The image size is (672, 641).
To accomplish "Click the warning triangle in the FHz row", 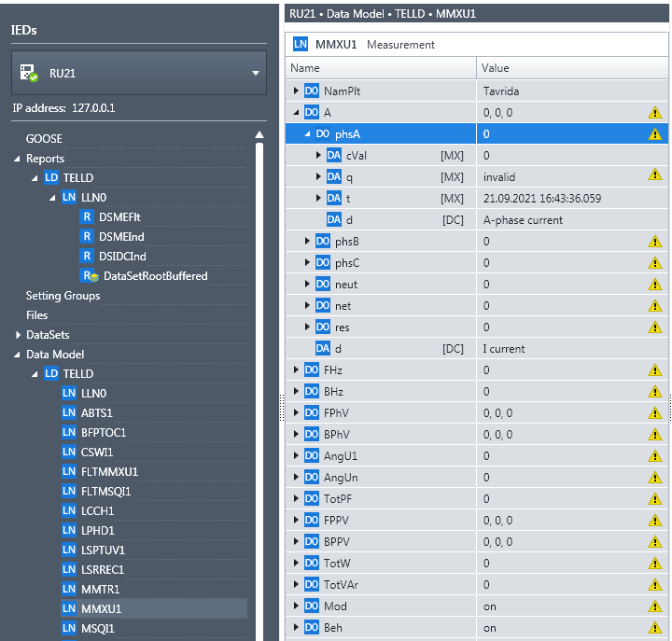I will [x=654, y=370].
